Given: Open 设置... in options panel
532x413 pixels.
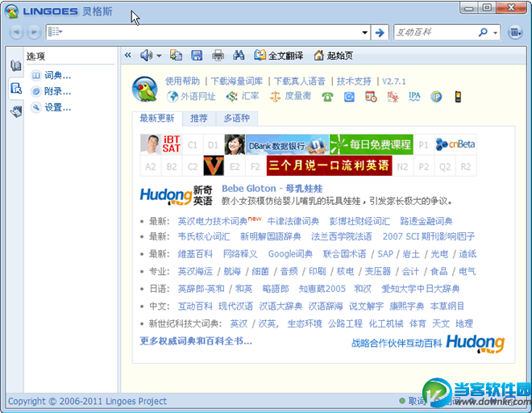Looking at the screenshot, I should coord(51,107).
